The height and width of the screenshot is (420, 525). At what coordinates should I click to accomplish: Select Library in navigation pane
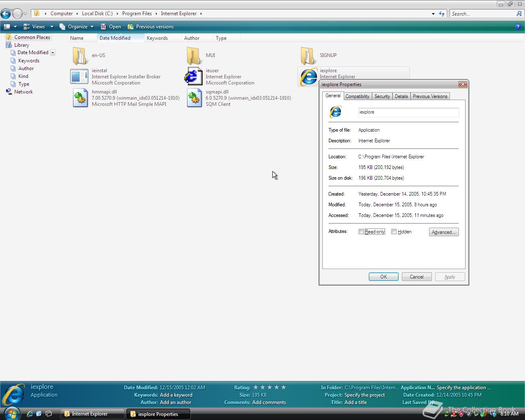[x=21, y=45]
